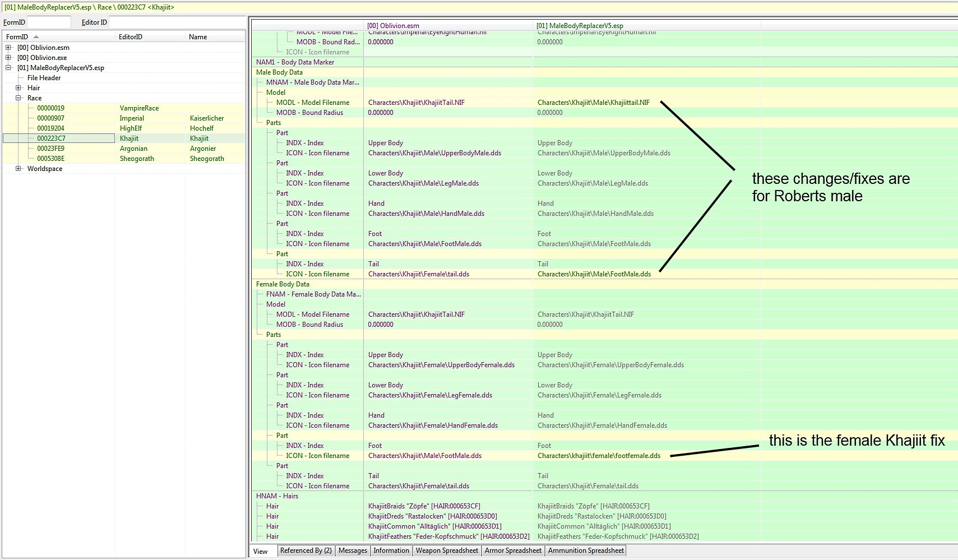Focus the Editor ID search field
Viewport: 958px width, 560px height.
(177, 22)
